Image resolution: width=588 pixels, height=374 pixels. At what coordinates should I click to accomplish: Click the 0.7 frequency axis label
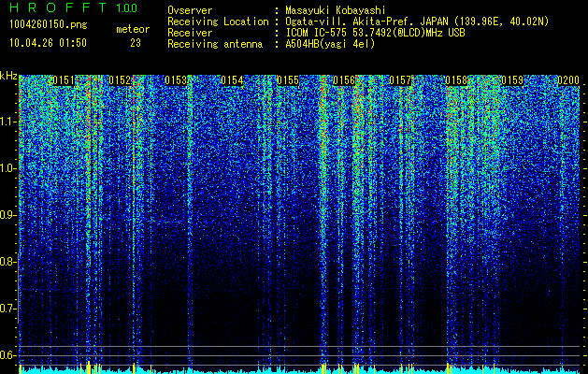pyautogui.click(x=8, y=309)
